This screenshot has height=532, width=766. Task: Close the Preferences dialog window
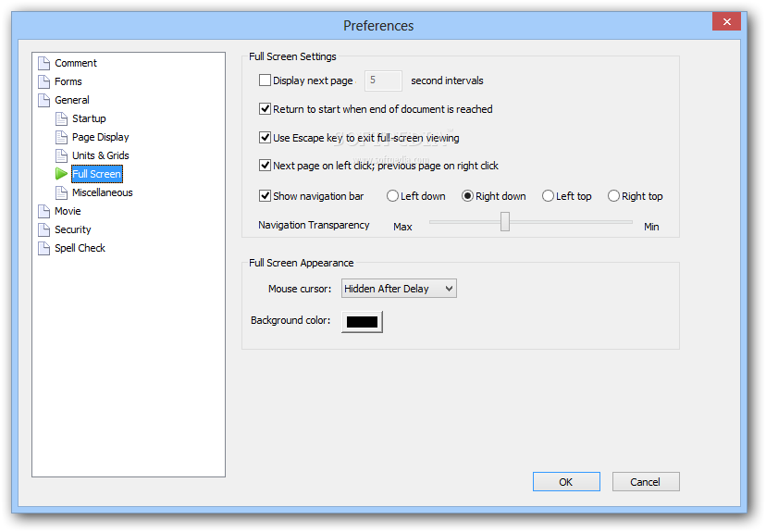[x=726, y=21]
